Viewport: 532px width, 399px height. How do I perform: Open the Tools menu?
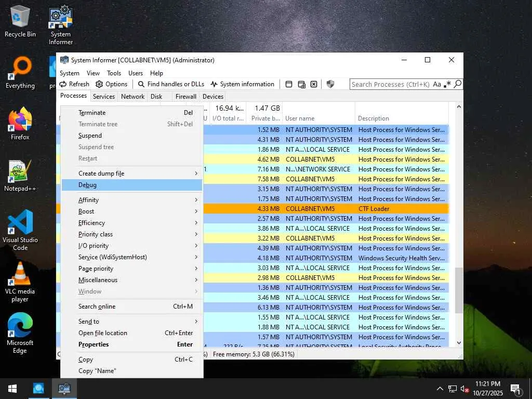[114, 73]
